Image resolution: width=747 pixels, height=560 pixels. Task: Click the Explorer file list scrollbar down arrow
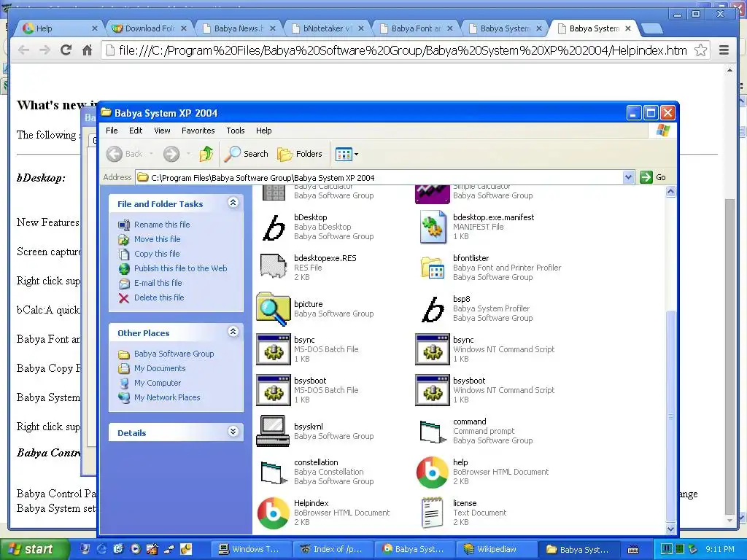[670, 529]
